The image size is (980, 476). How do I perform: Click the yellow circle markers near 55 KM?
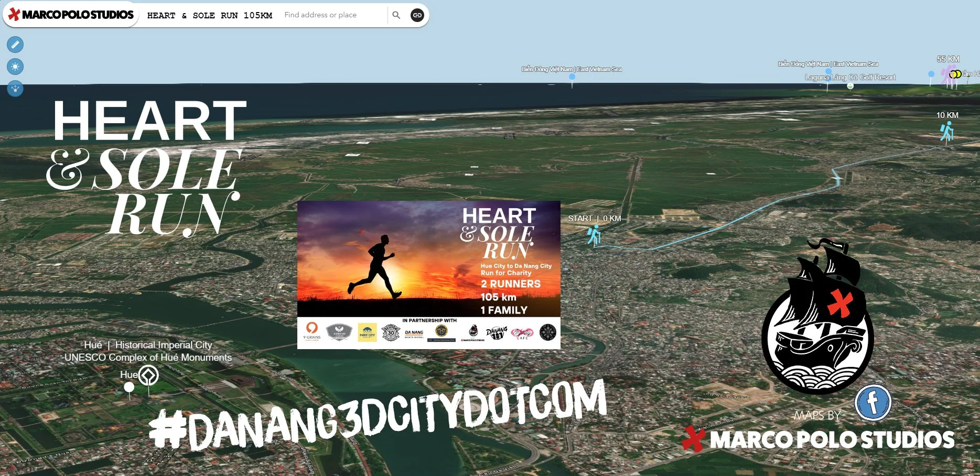click(956, 74)
